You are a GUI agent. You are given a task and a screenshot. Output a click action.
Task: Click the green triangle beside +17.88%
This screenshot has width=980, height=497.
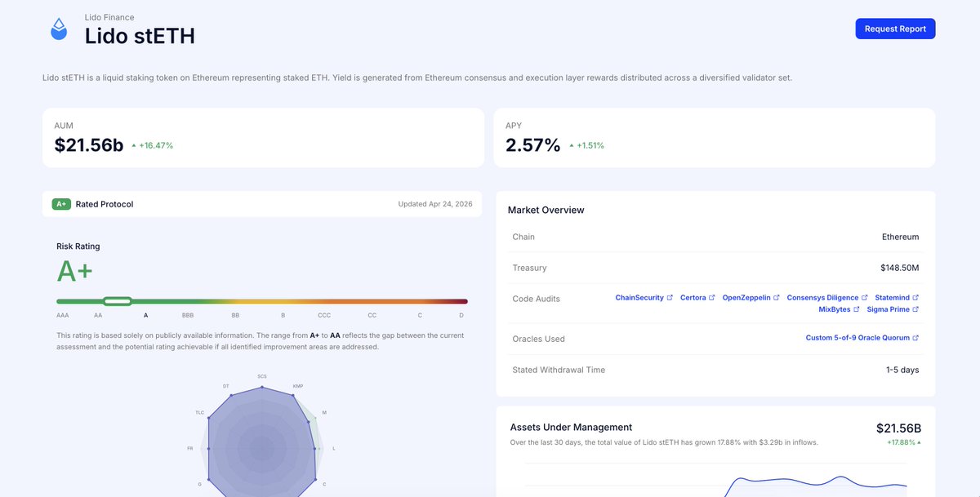click(x=919, y=442)
